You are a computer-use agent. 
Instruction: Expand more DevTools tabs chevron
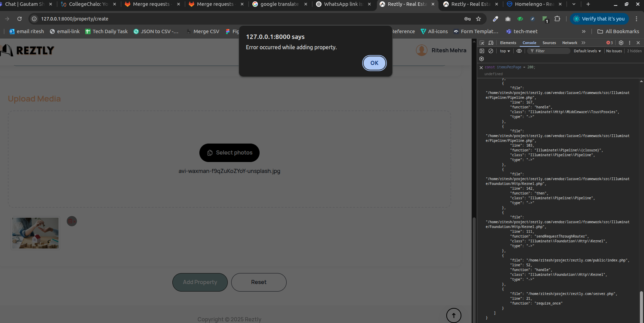583,43
